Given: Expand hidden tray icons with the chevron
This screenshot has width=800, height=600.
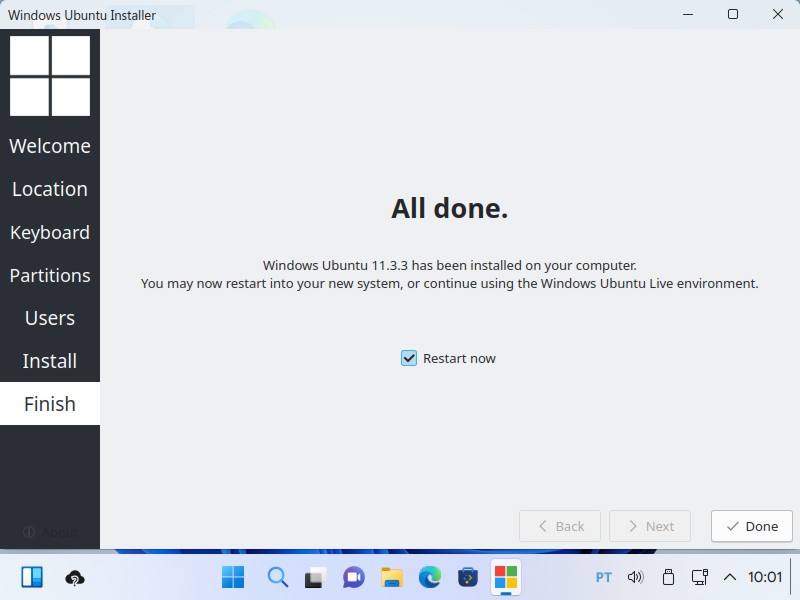Looking at the screenshot, I should point(730,577).
